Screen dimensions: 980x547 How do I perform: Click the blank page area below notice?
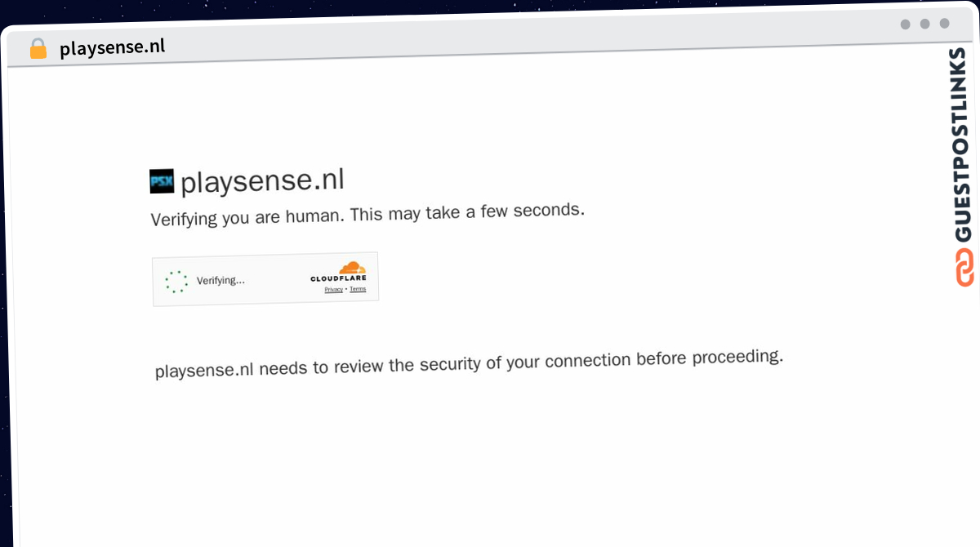490,465
